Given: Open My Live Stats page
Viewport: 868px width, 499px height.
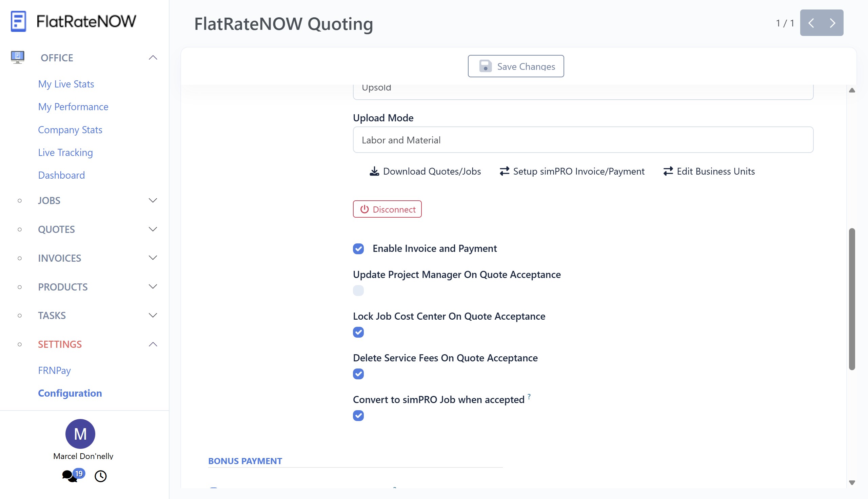Looking at the screenshot, I should (66, 84).
